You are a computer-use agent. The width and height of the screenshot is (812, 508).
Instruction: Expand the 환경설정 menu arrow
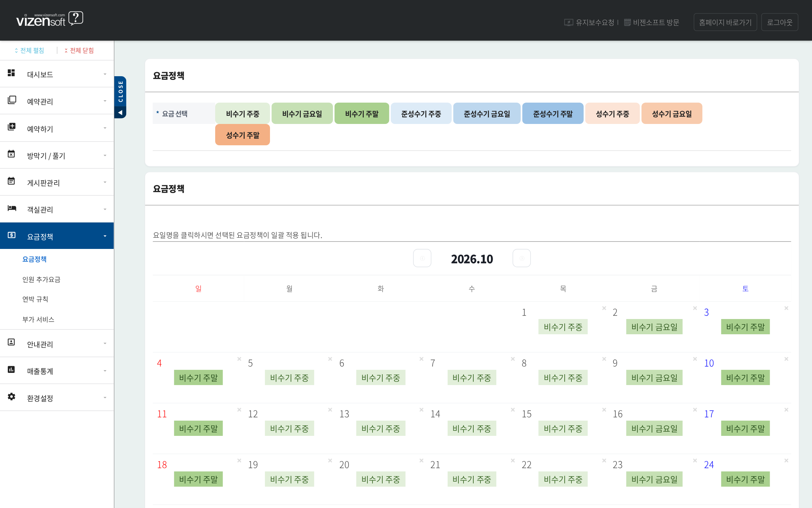(105, 398)
